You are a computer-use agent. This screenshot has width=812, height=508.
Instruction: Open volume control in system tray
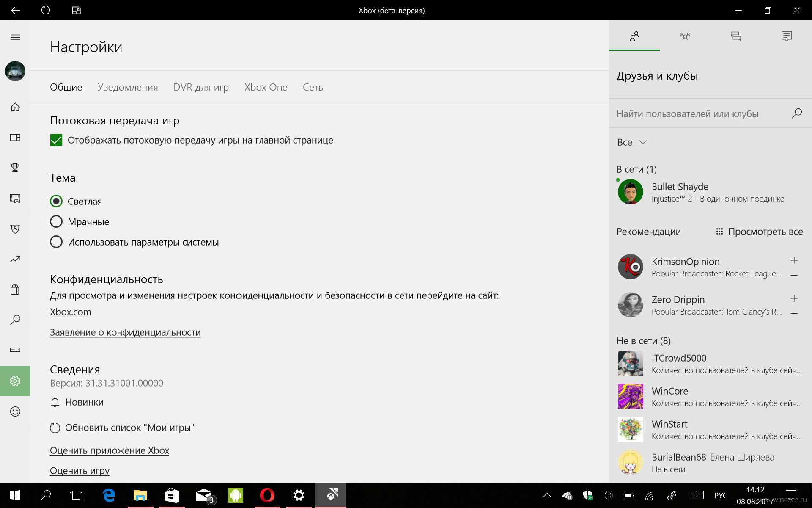[608, 495]
